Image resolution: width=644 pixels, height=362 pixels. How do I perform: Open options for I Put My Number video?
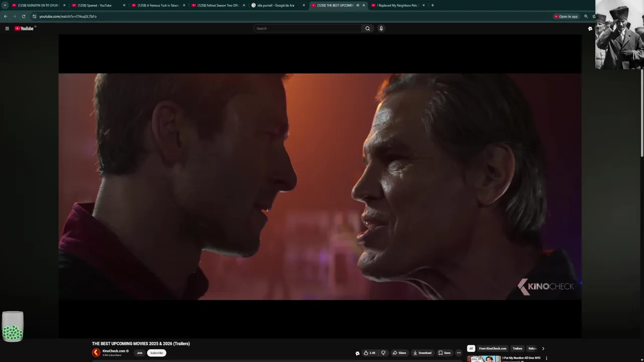(546, 358)
